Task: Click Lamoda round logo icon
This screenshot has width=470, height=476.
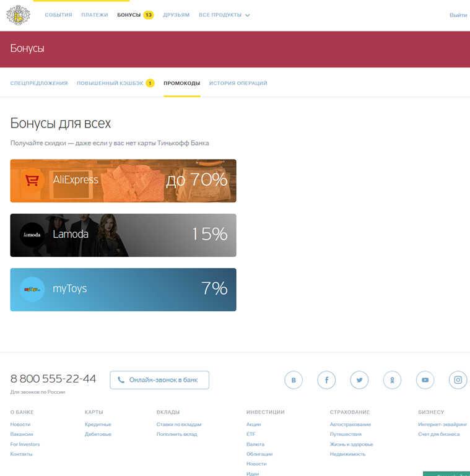Action: click(x=32, y=235)
